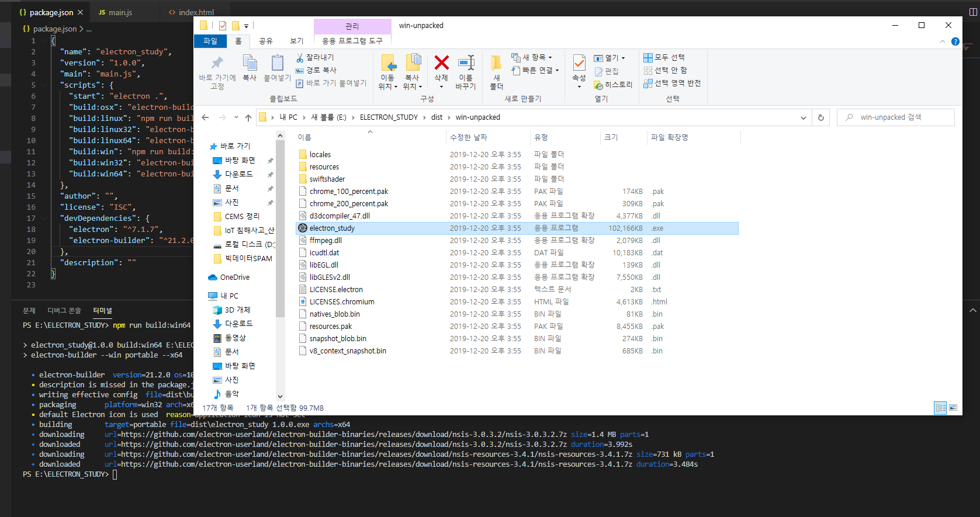This screenshot has height=517, width=980.
Task: Select the resources folder
Action: (324, 167)
